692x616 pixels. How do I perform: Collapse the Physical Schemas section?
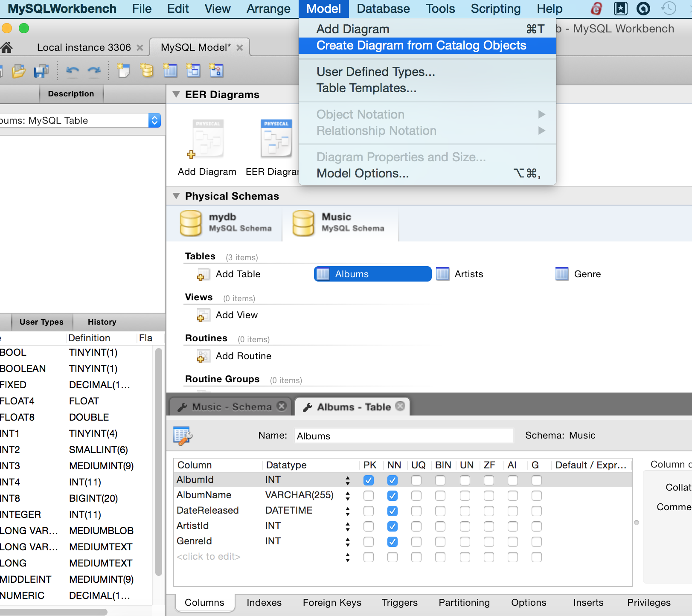pyautogui.click(x=176, y=196)
